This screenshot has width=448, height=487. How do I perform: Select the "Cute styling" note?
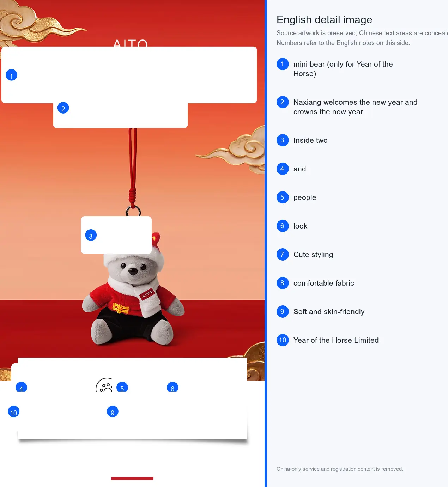coord(313,255)
